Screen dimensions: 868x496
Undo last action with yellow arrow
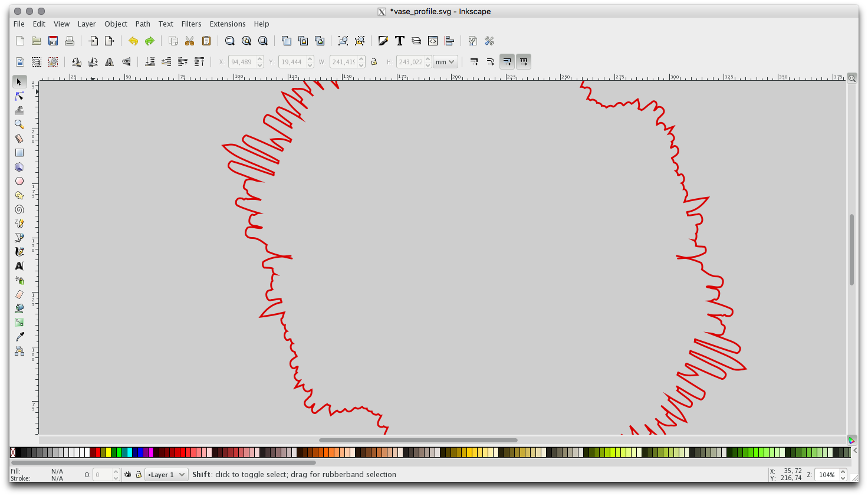click(x=133, y=41)
